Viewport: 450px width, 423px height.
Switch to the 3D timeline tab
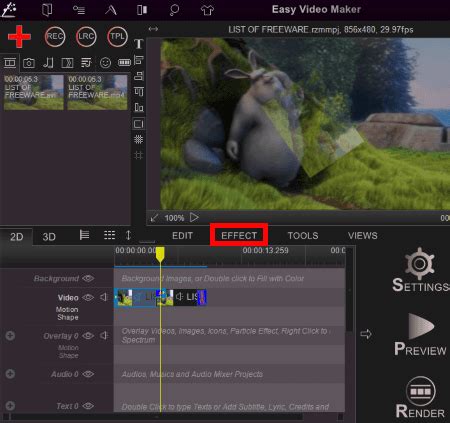click(49, 237)
